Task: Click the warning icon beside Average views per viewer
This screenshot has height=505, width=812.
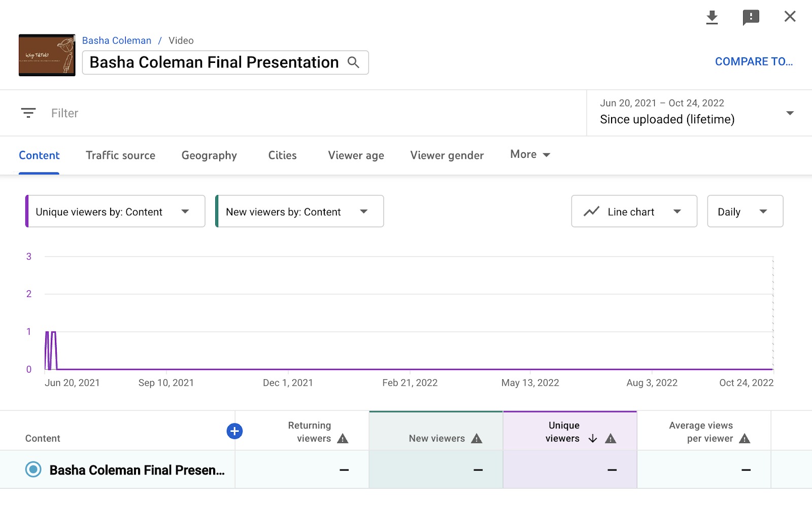Action: [x=745, y=439]
